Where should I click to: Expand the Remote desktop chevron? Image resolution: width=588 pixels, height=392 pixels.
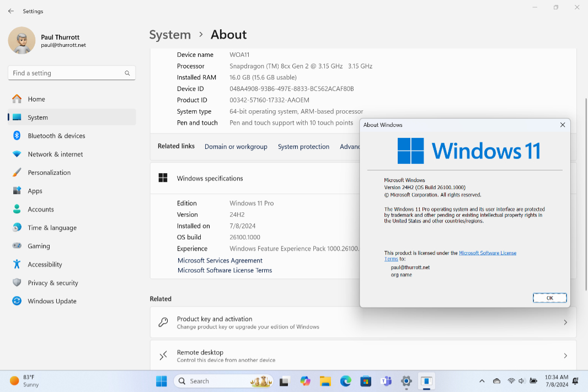[x=565, y=356]
